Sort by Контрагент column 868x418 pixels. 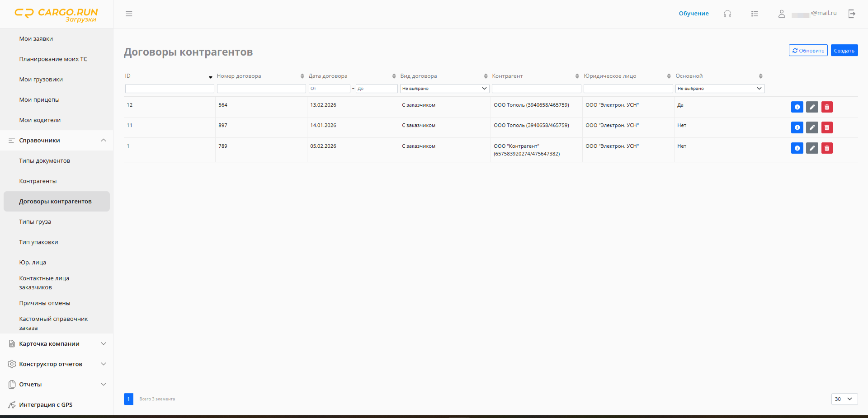(577, 76)
